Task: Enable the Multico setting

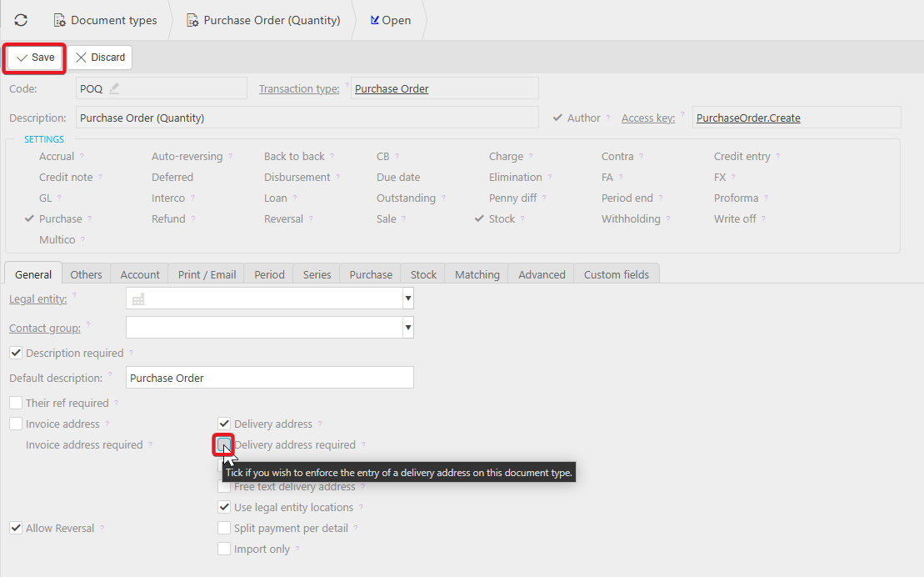Action: point(57,239)
